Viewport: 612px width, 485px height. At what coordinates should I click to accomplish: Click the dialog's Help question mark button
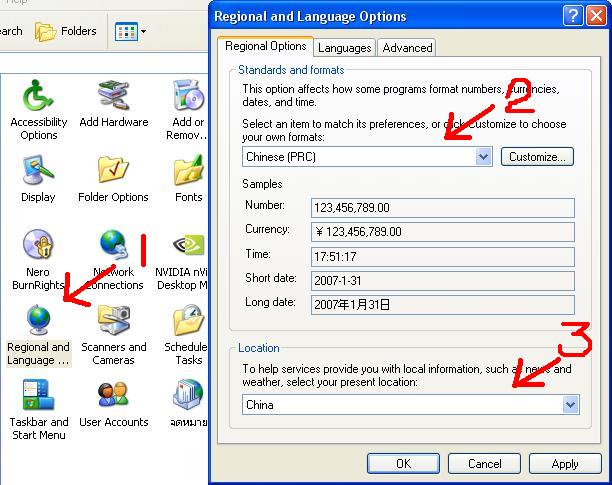point(573,16)
